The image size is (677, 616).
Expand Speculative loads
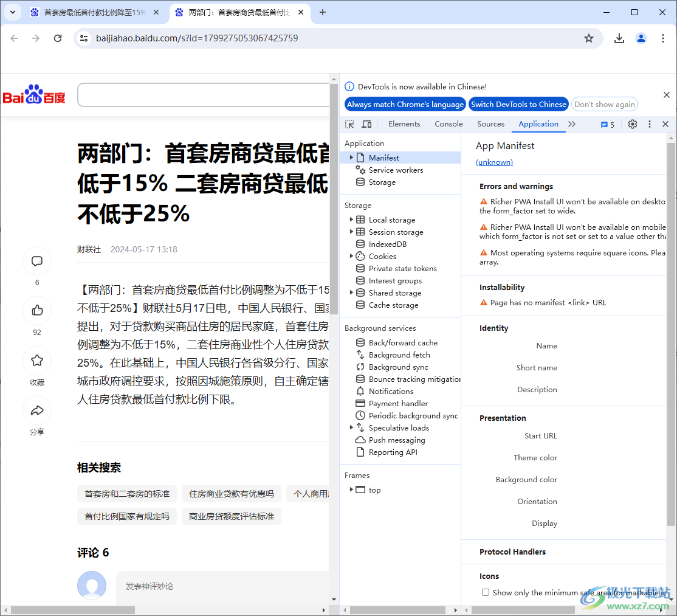(351, 427)
